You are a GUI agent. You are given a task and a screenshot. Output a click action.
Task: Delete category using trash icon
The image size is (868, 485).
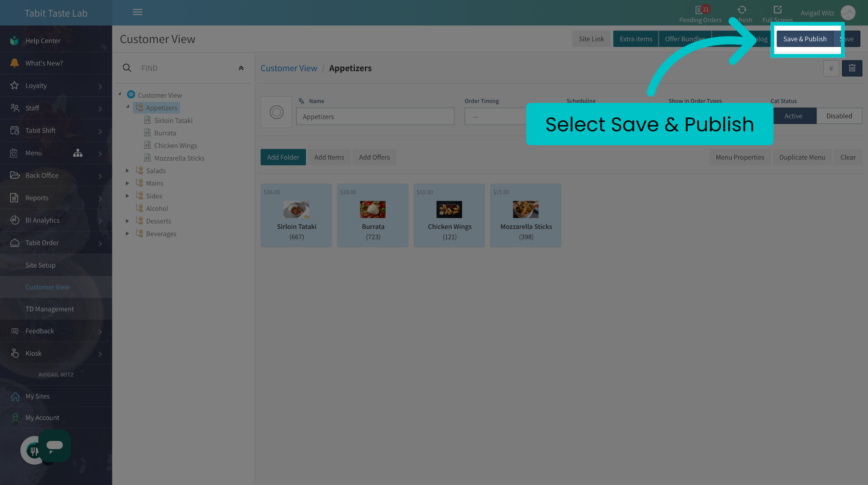(x=852, y=68)
